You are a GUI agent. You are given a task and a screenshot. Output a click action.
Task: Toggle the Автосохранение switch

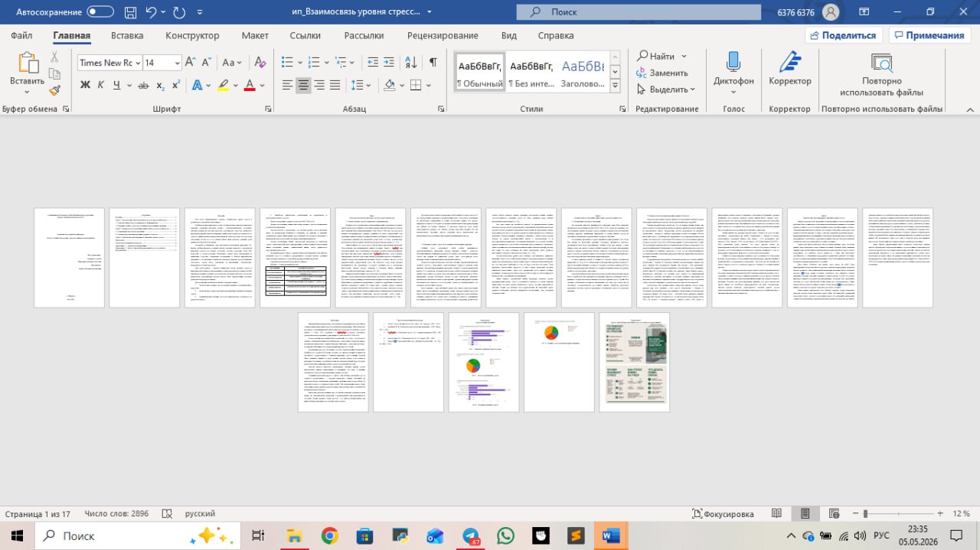click(100, 12)
